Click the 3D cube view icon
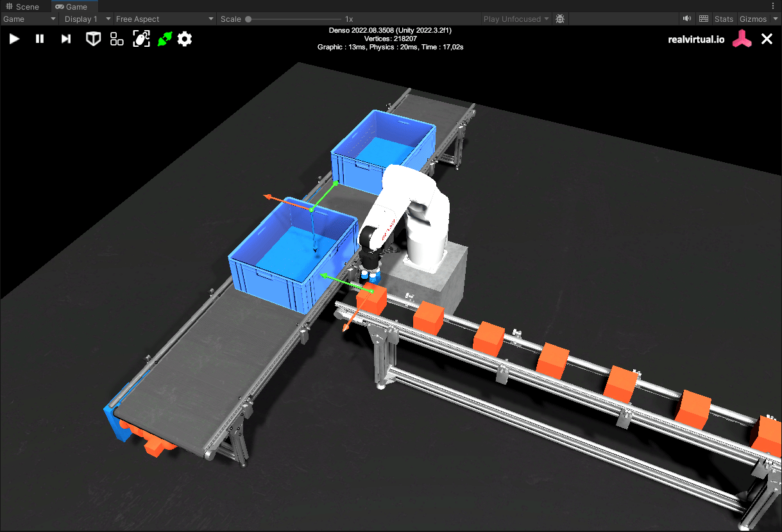Viewport: 782px width, 532px height. [94, 39]
